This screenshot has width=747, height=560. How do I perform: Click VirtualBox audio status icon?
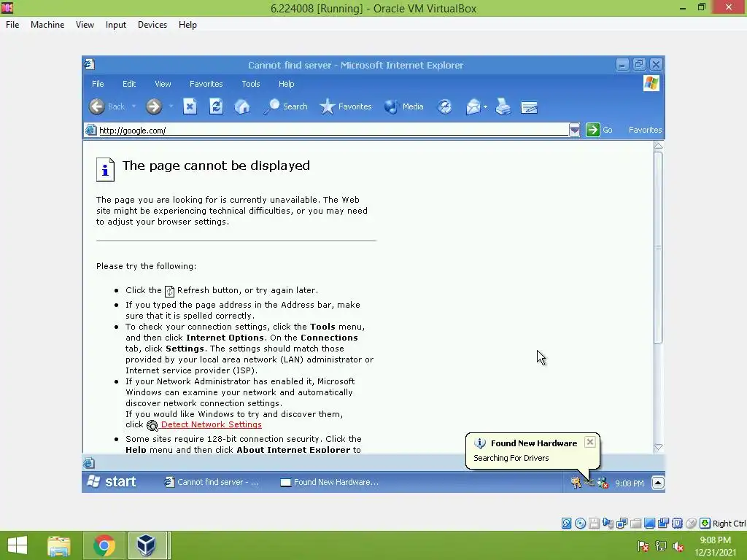608,524
